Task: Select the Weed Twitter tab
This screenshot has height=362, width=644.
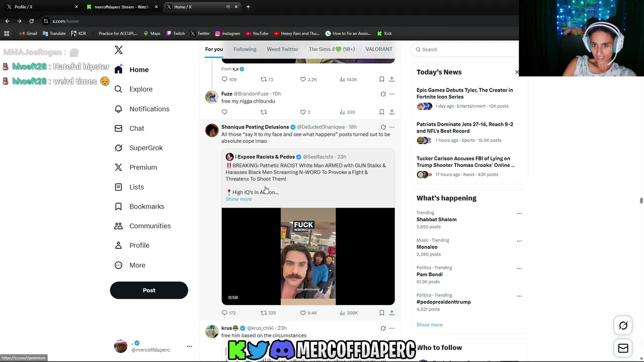Action: tap(282, 49)
